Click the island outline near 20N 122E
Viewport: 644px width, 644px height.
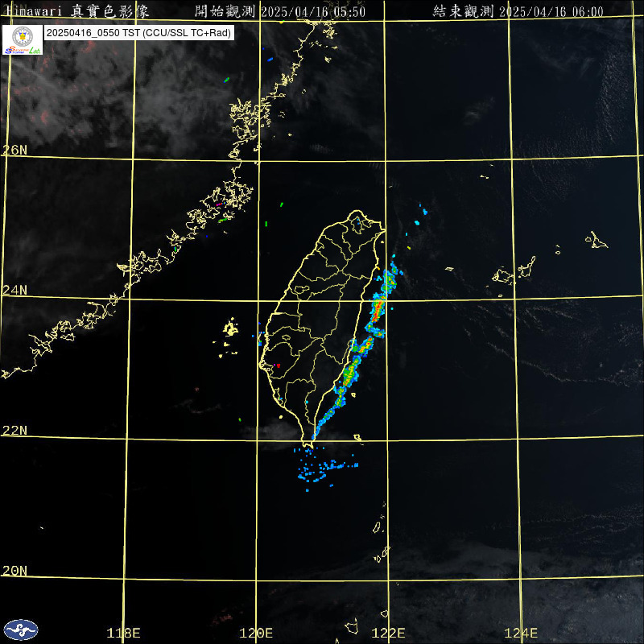(382, 555)
